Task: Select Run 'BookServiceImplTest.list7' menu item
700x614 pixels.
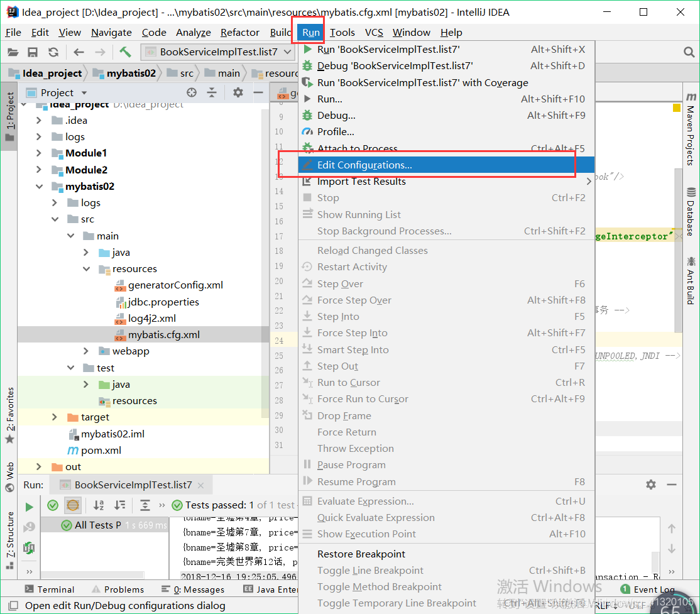Action: point(446,50)
